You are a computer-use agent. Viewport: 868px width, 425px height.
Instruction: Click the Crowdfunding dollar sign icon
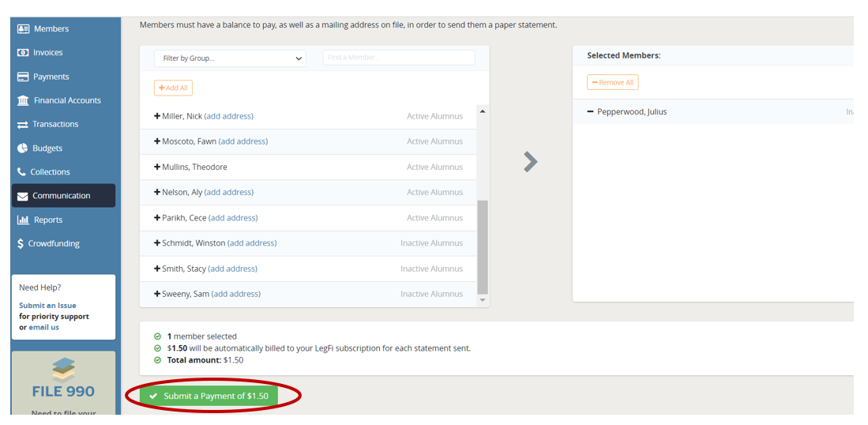point(21,244)
